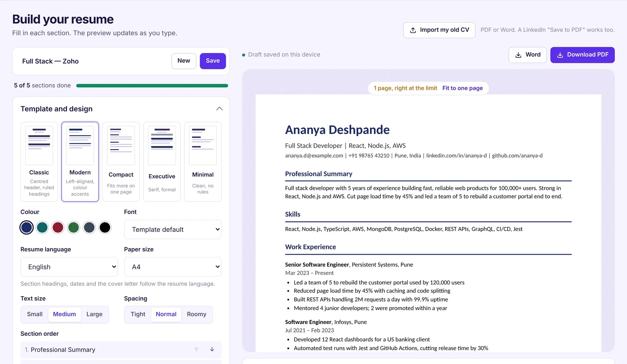Save the resume with Save button
This screenshot has width=627, height=364.
(x=213, y=61)
